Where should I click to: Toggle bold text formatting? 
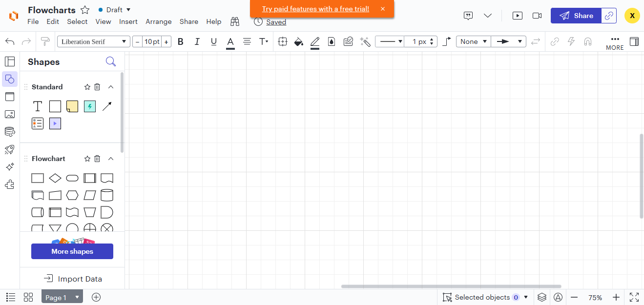coord(181,41)
